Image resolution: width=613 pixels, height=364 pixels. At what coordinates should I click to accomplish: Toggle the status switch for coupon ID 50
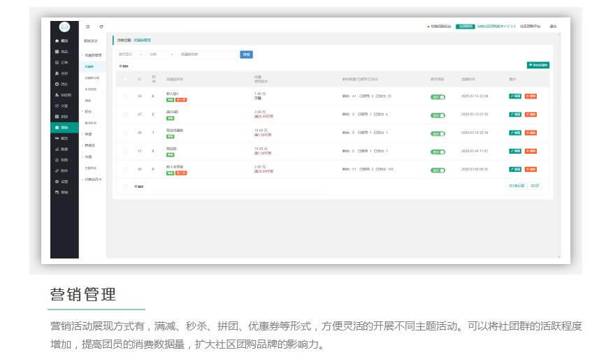438,96
